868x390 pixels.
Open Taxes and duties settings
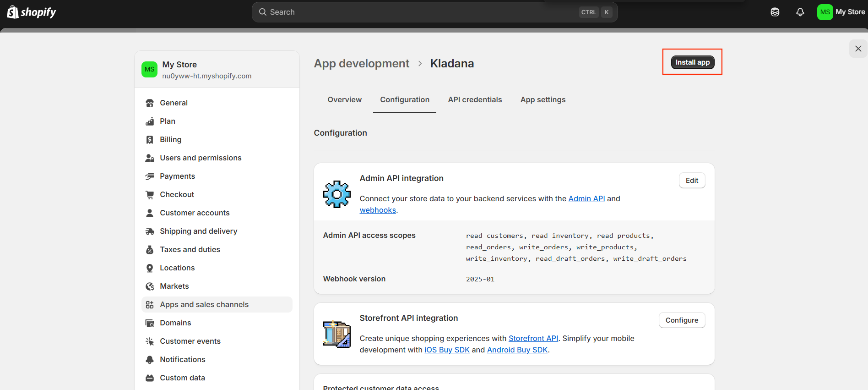tap(217, 249)
